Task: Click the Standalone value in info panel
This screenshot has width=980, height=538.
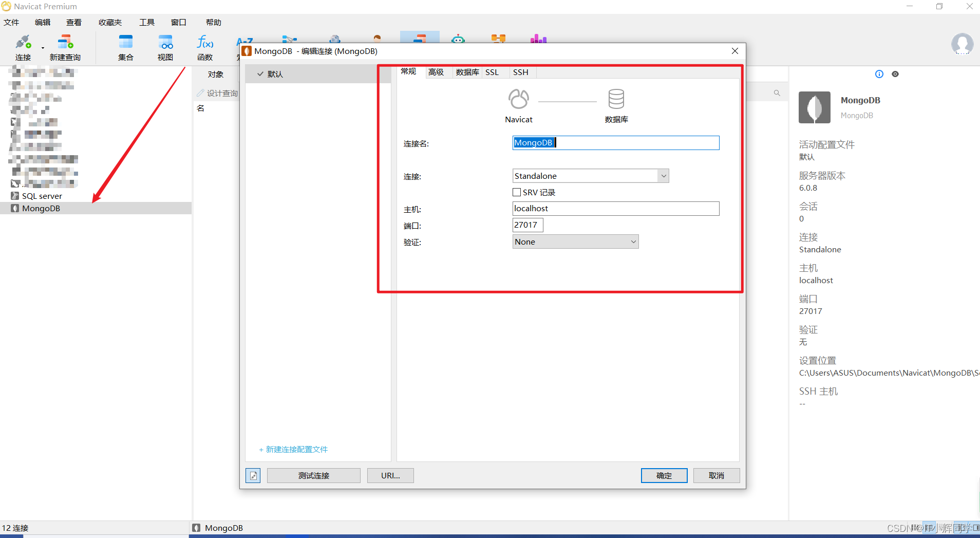Action: (x=820, y=250)
